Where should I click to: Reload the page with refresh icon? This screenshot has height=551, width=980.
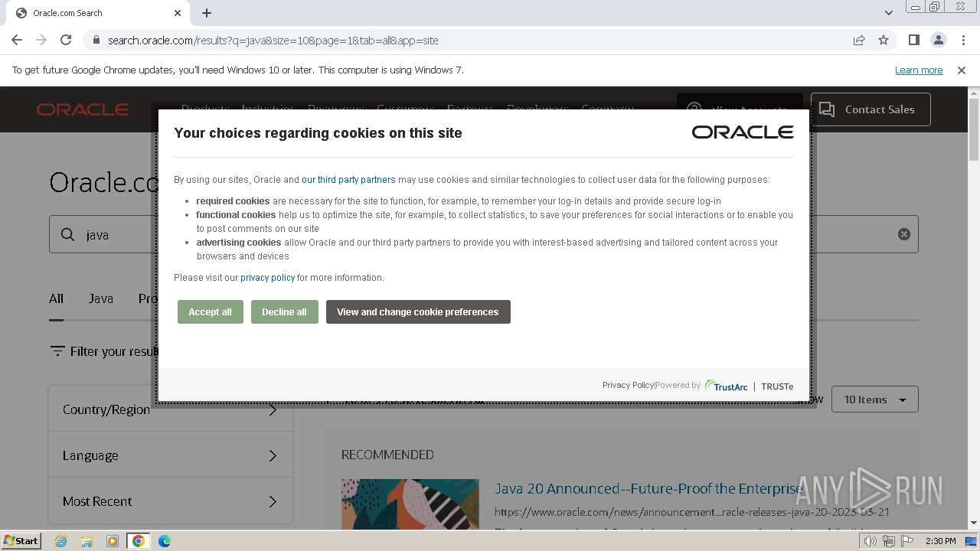click(66, 40)
